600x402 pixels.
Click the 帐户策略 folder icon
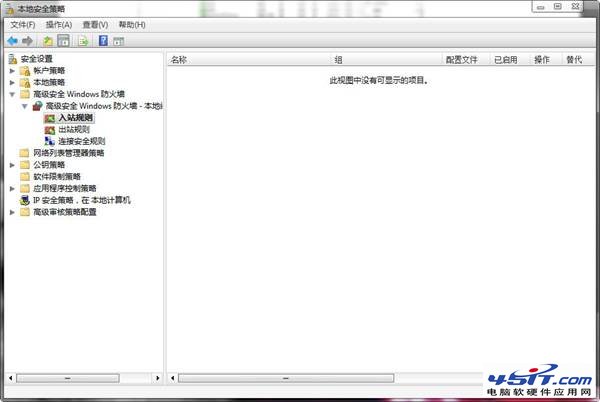click(x=25, y=71)
